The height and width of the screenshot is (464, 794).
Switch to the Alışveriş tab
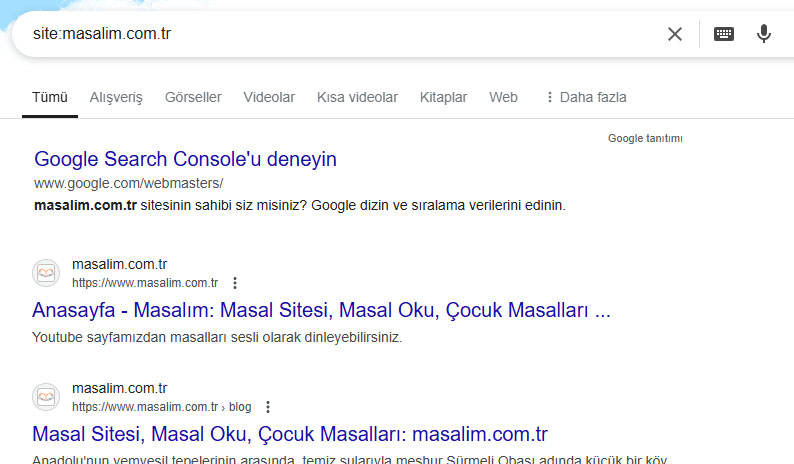coord(116,97)
